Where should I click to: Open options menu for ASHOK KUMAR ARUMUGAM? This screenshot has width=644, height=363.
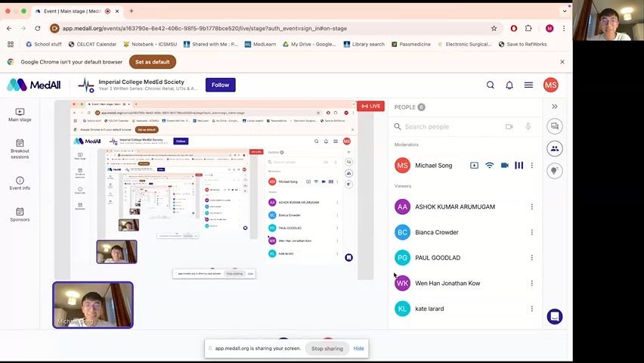(532, 206)
